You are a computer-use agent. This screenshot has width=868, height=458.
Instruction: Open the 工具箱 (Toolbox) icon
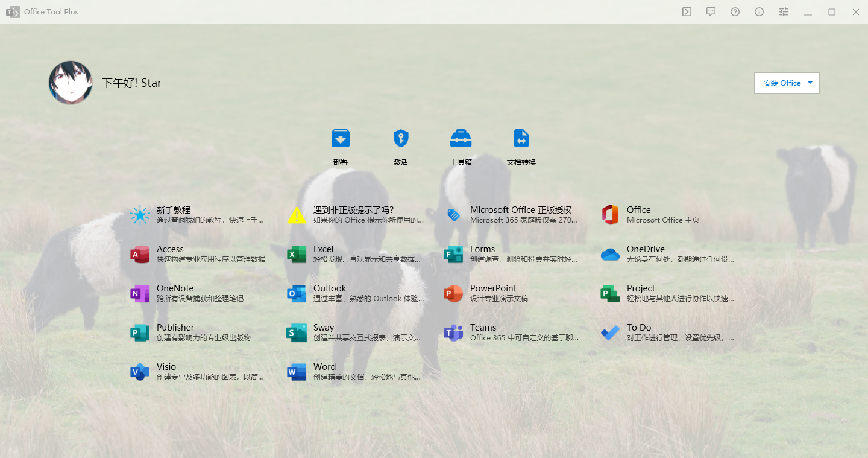[x=461, y=139]
